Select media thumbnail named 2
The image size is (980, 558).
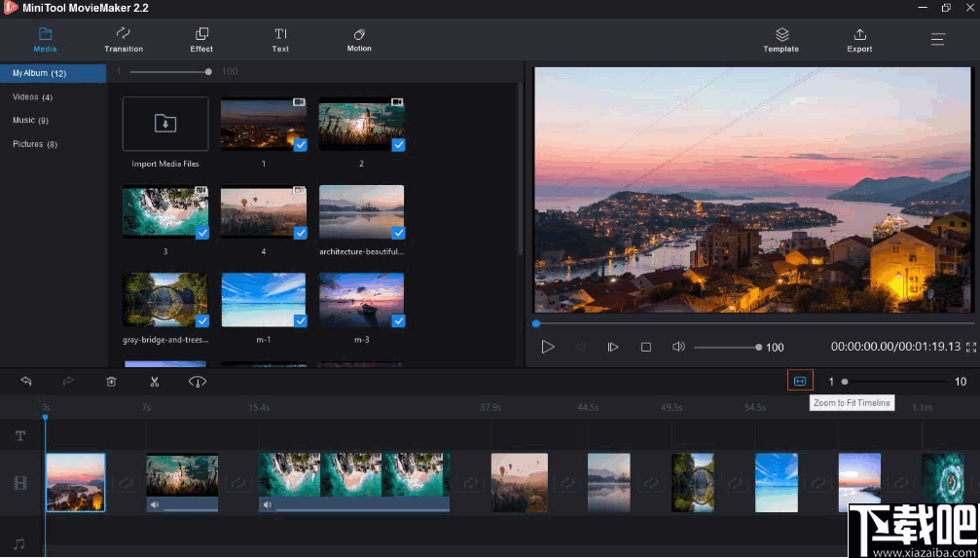click(x=362, y=124)
